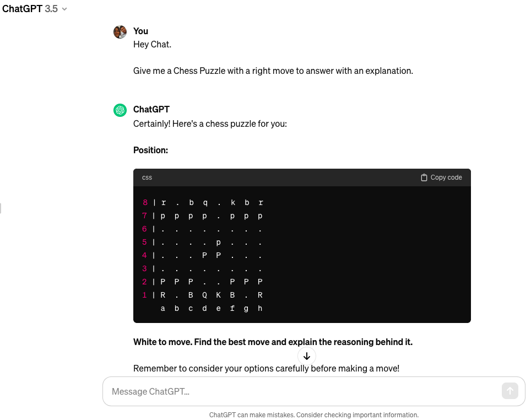
Task: Open the ChatGPT 3.5 model selector dropdown
Action: click(35, 9)
